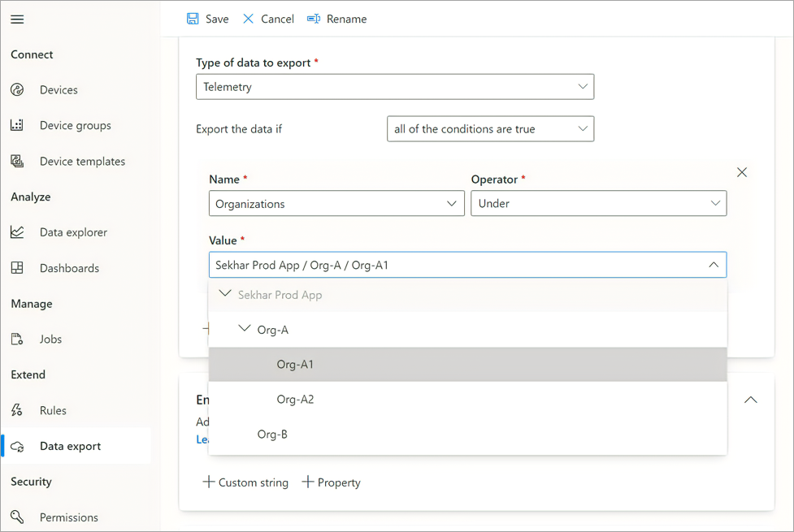Image resolution: width=794 pixels, height=532 pixels.
Task: Go to Device groups page
Action: tap(76, 125)
